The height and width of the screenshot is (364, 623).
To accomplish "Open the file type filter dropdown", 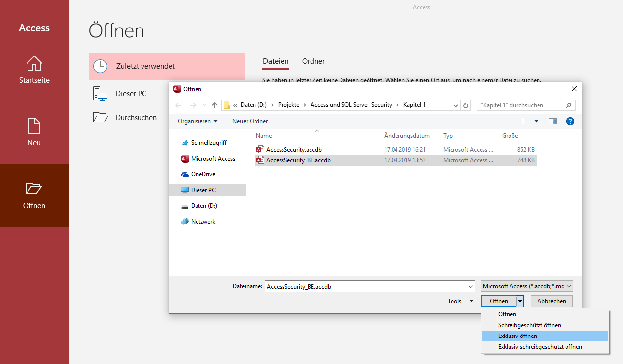I will pyautogui.click(x=527, y=286).
